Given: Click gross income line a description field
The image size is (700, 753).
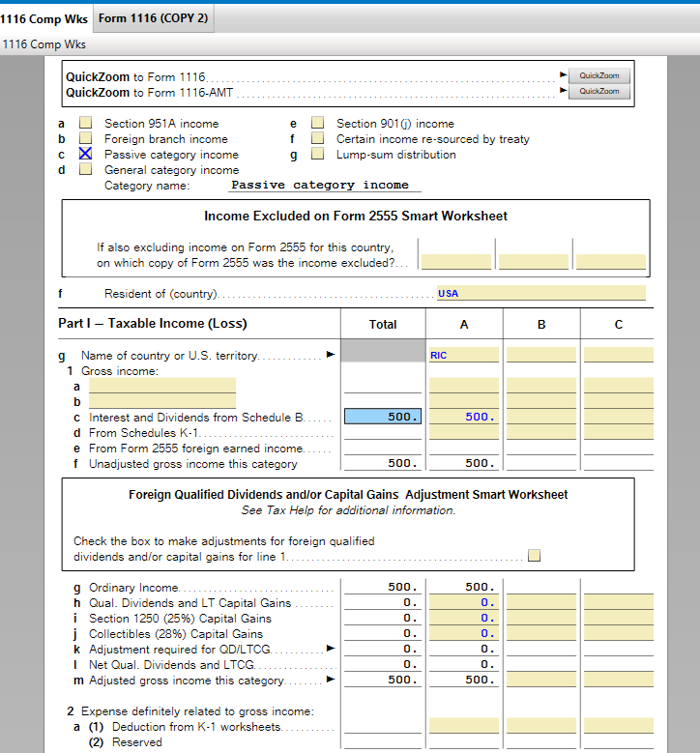Looking at the screenshot, I should [162, 386].
